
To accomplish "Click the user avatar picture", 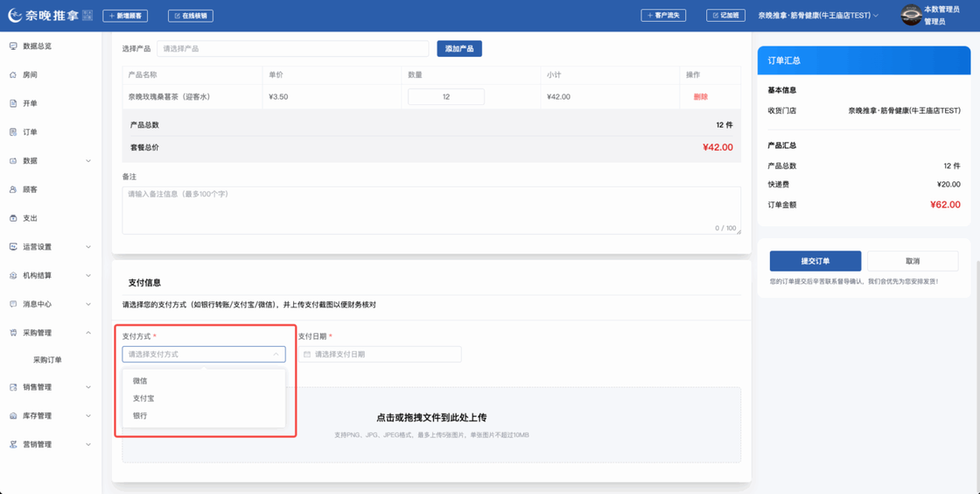I will tap(911, 16).
